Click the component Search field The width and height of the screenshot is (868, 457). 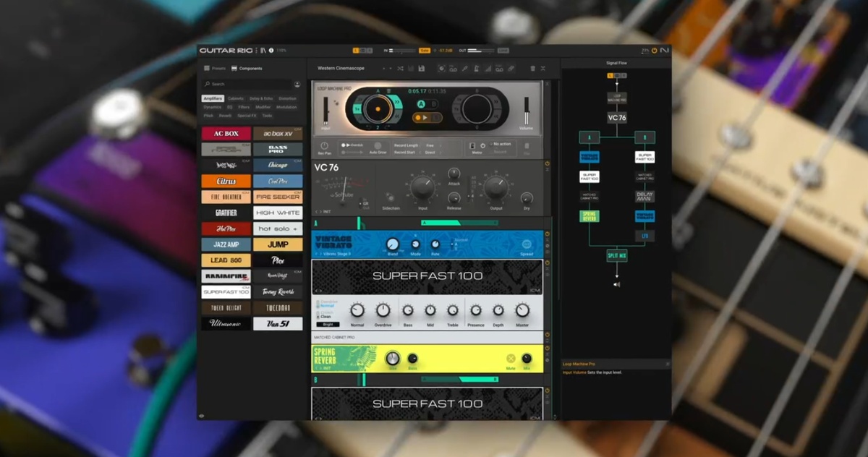[247, 84]
